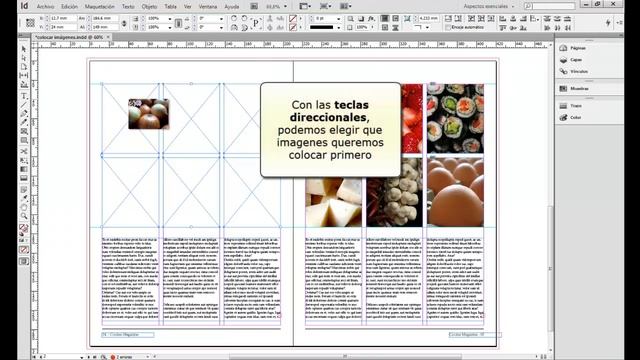Select the Direct Selection tool
Viewport: 640px width, 360px height.
coord(24,58)
